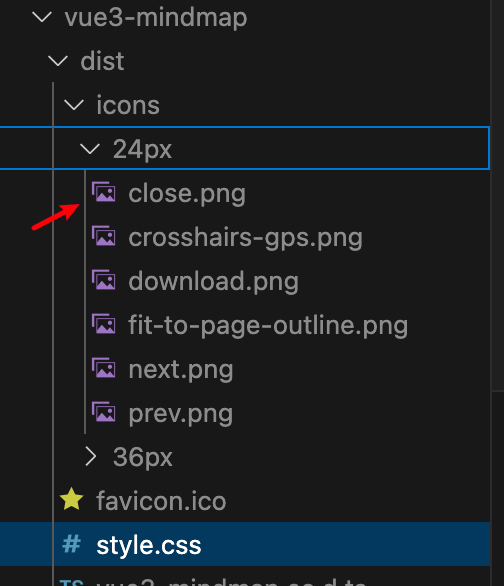Collapse the vue3-mindmap folder

42,17
